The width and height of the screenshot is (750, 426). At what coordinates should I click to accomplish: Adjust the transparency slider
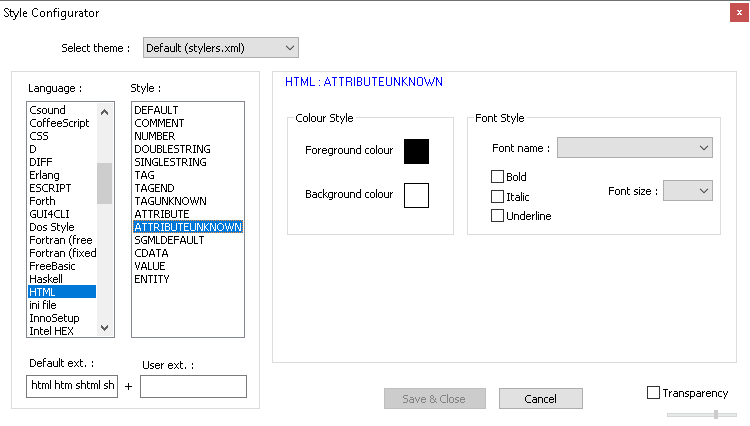point(714,414)
